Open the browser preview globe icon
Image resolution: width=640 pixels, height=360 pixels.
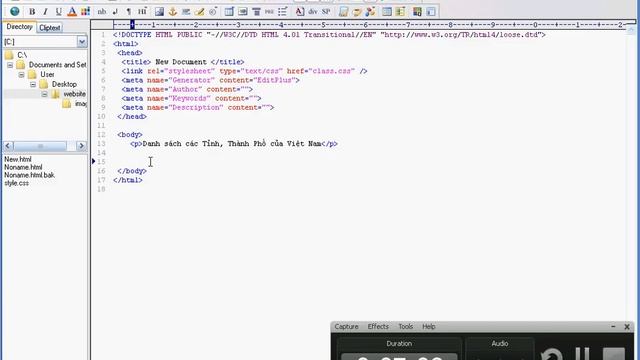(x=15, y=11)
